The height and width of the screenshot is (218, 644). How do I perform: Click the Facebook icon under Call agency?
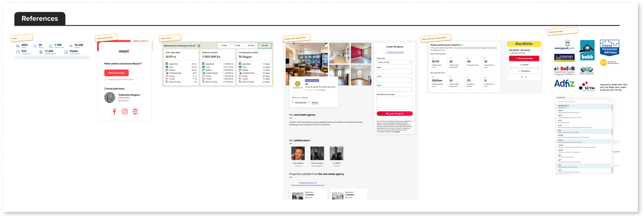522,77
